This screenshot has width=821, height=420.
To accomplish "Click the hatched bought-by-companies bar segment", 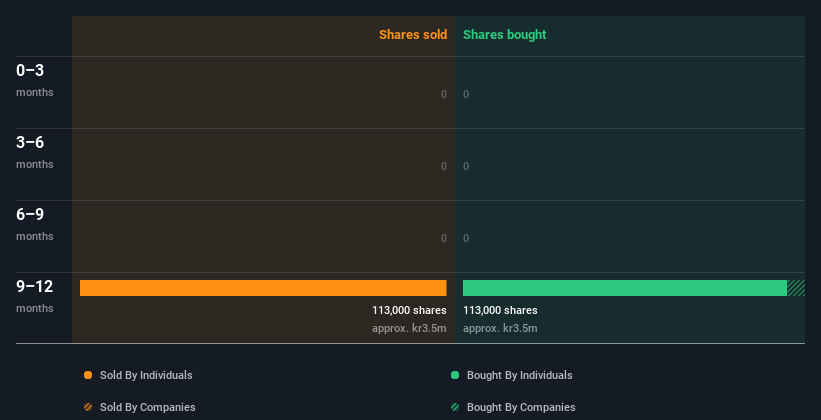I will [796, 288].
